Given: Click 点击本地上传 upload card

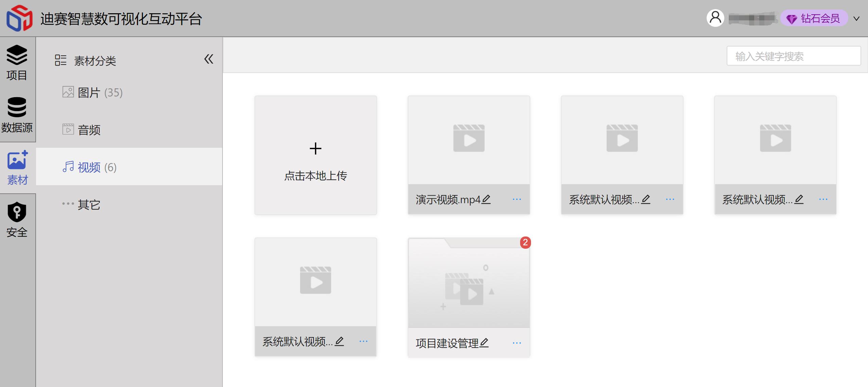Looking at the screenshot, I should click(x=316, y=155).
